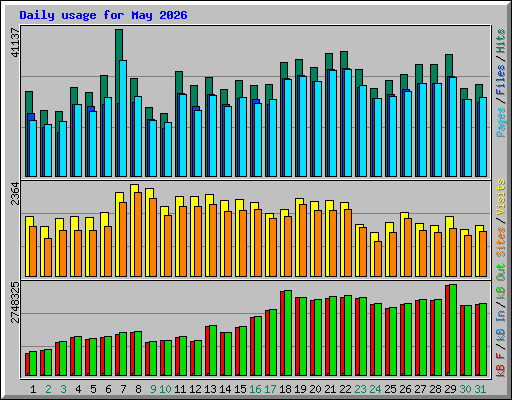Click the kB F legend label
Screen dimensions: 512x400
pos(501,365)
